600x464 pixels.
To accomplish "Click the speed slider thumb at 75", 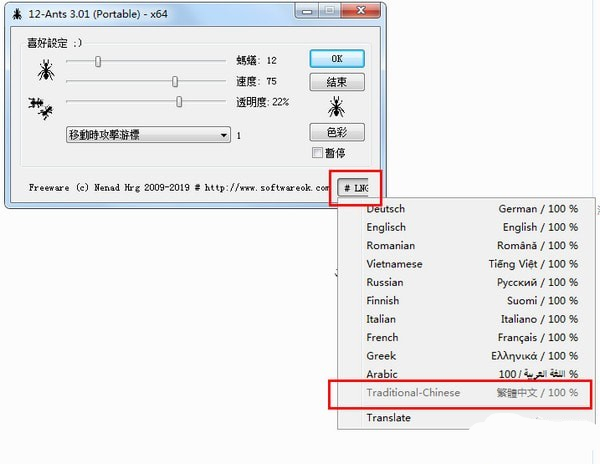I will 175,81.
